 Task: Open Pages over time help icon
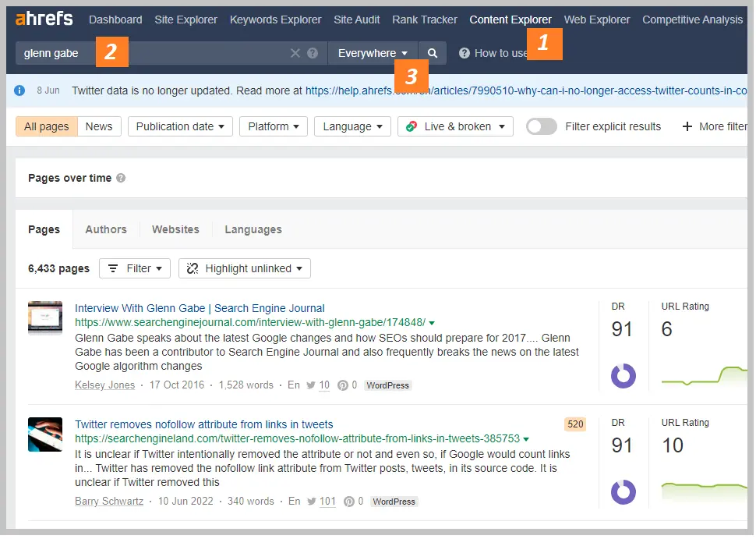coord(121,178)
